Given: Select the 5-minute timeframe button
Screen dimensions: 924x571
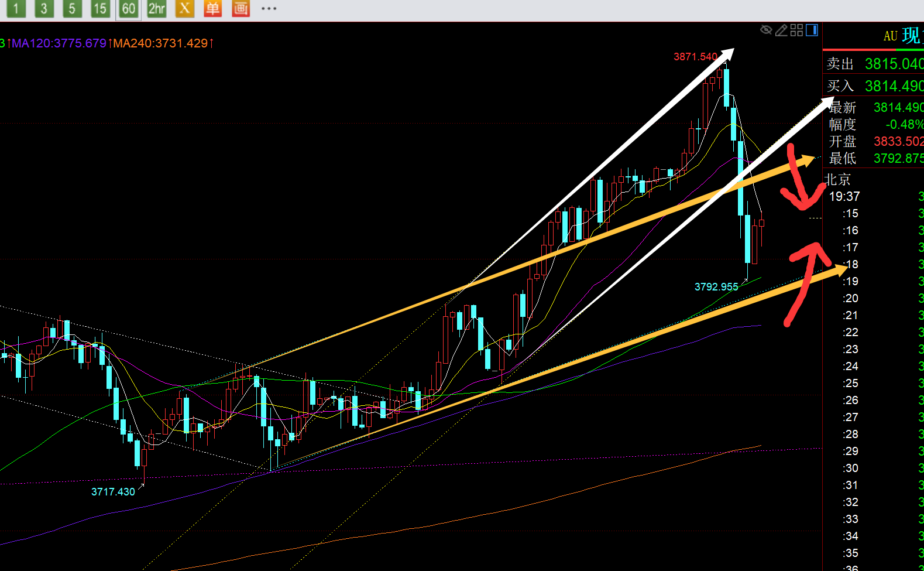Looking at the screenshot, I should click(72, 9).
